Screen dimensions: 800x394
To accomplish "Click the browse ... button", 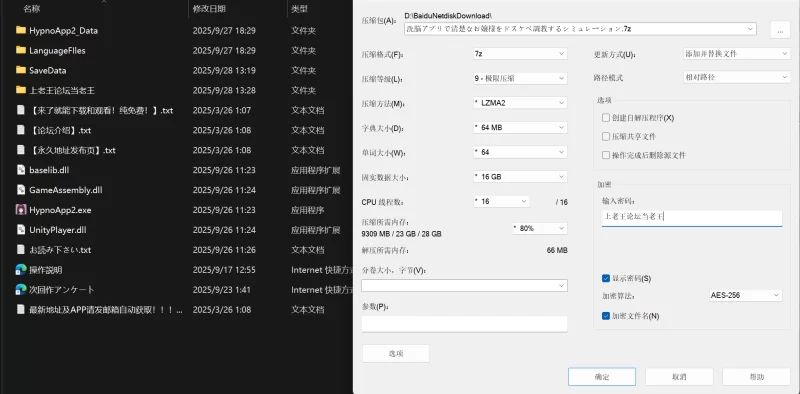I will click(780, 30).
